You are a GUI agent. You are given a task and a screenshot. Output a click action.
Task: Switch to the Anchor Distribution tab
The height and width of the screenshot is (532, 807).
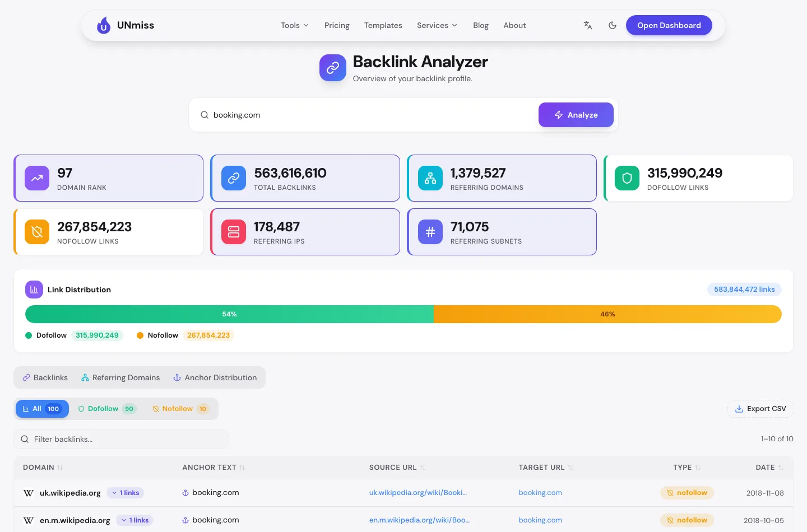[215, 377]
